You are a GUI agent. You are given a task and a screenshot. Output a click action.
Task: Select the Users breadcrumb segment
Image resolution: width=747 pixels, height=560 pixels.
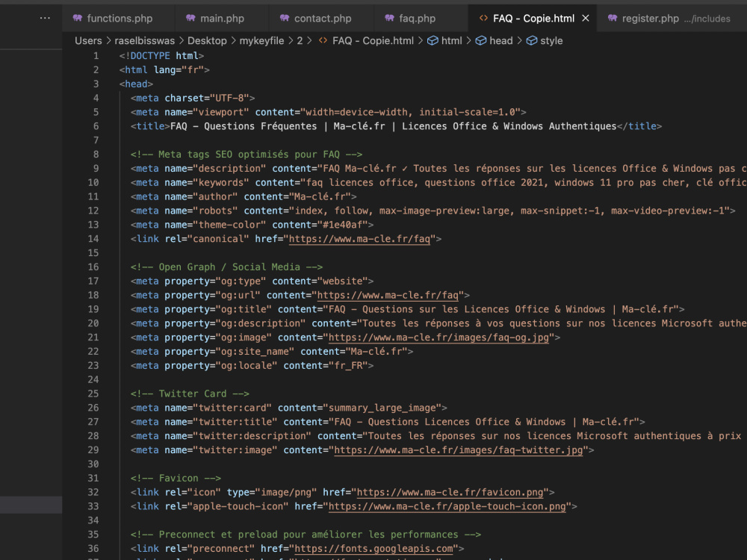(x=88, y=41)
